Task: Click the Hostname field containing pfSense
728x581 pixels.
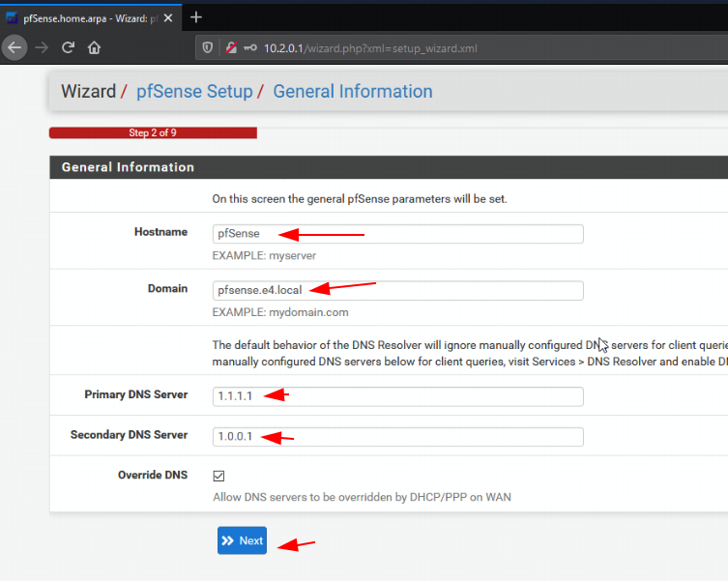Action: (398, 234)
